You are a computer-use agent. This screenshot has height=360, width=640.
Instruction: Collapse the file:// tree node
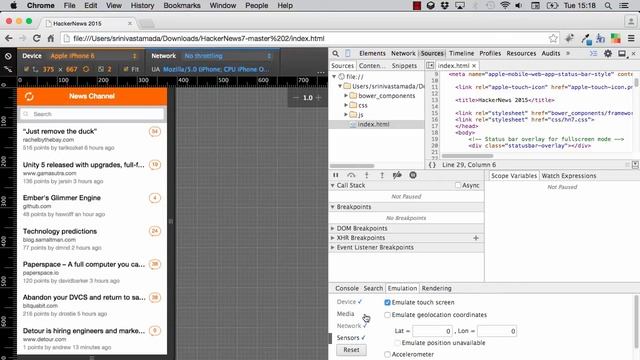click(334, 76)
